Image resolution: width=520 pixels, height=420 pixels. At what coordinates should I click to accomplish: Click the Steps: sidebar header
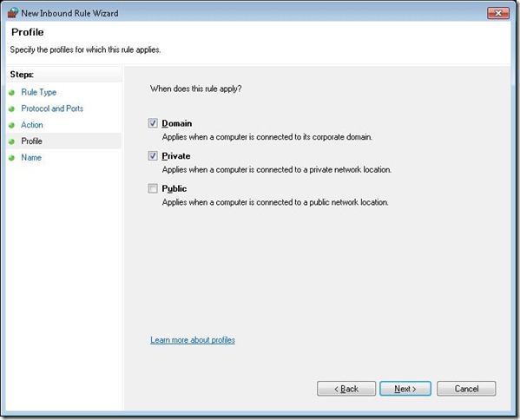tap(22, 75)
